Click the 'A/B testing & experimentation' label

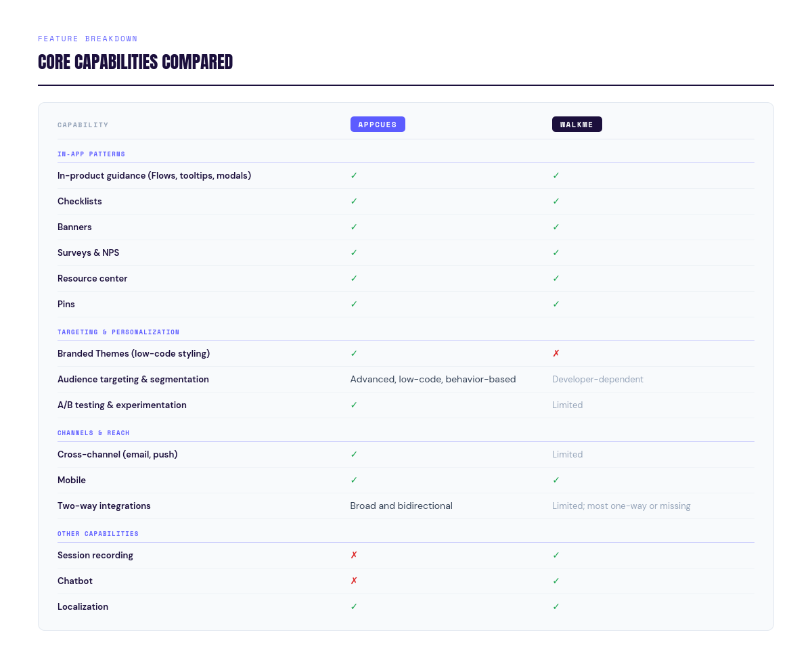point(122,405)
